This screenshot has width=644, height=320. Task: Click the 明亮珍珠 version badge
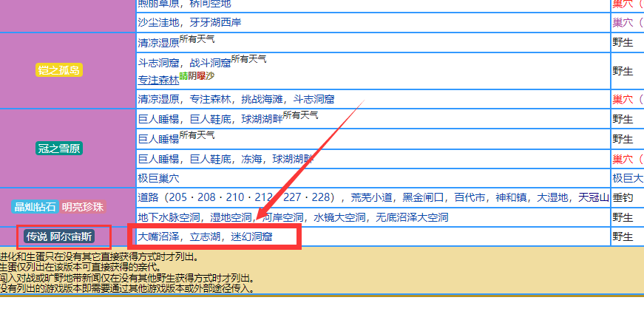(x=83, y=207)
